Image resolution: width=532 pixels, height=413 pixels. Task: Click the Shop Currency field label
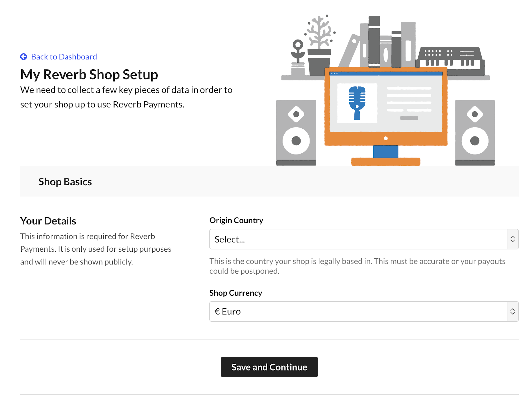pos(236,293)
